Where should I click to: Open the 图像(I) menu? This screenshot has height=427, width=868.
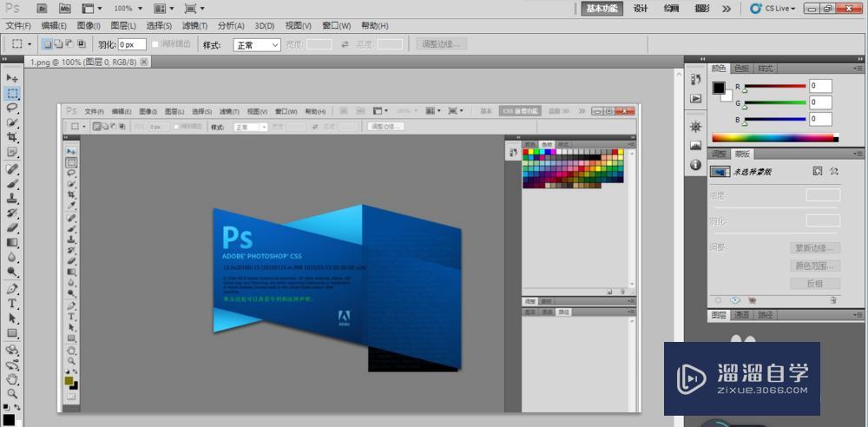(89, 26)
